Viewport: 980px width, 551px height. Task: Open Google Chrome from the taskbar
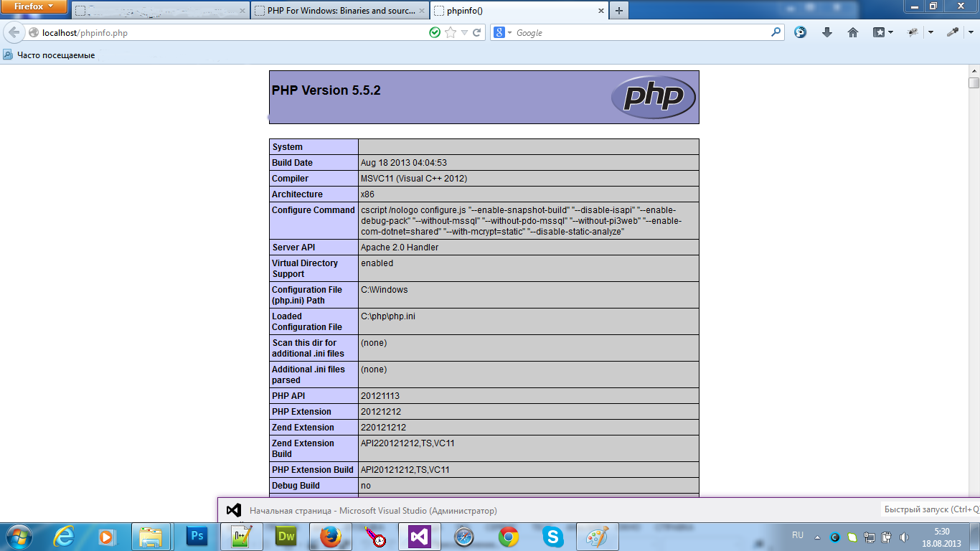tap(509, 536)
